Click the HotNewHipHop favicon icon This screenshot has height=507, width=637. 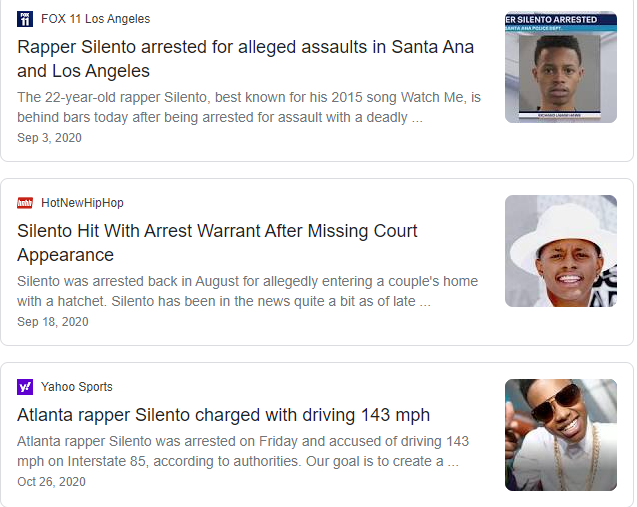(x=25, y=203)
